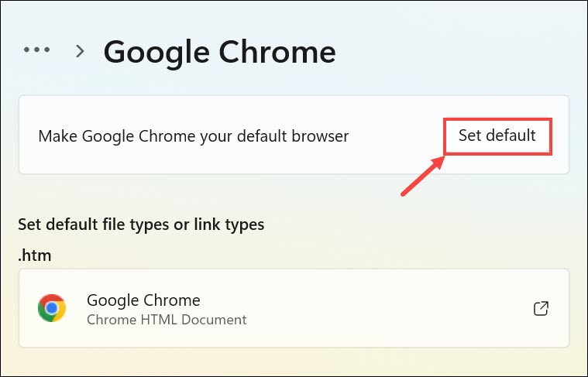Click blank area right of the page title
Image resolution: width=588 pixels, height=377 pixels.
coord(457,51)
